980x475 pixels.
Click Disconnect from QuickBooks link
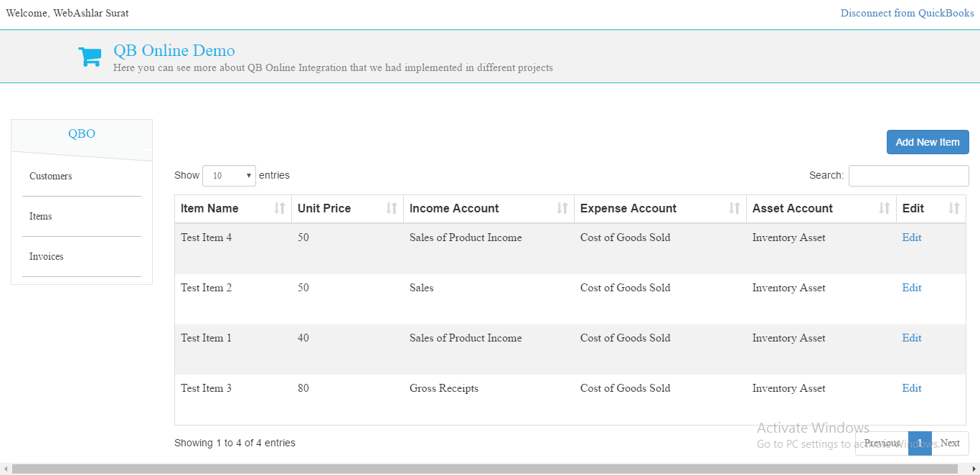(x=908, y=13)
